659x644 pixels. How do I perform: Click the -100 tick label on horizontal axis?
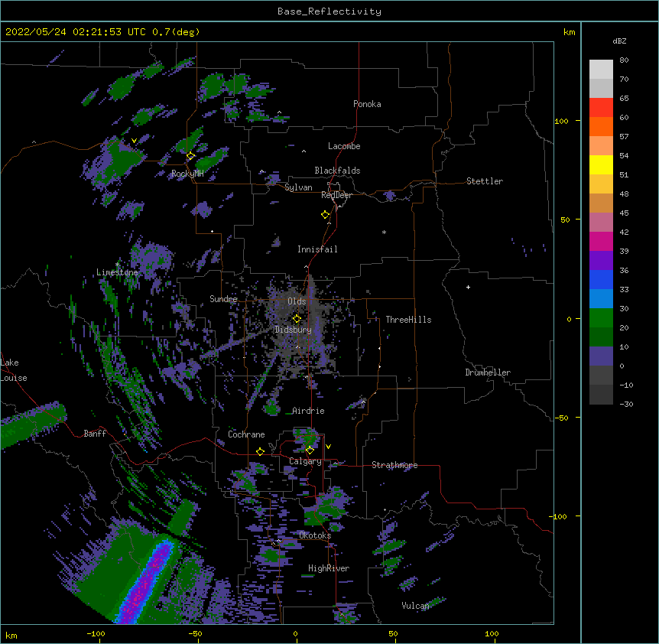click(96, 633)
